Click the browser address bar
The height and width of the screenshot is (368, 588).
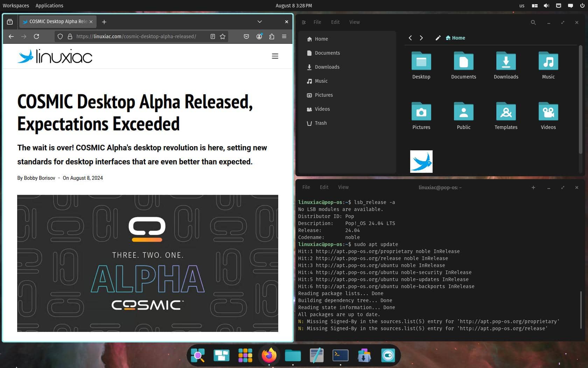tap(136, 36)
